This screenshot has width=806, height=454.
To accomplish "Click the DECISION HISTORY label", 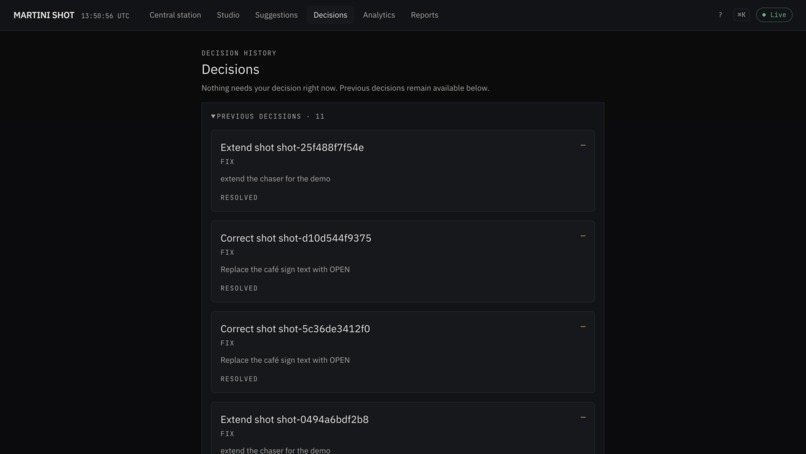I will point(239,53).
